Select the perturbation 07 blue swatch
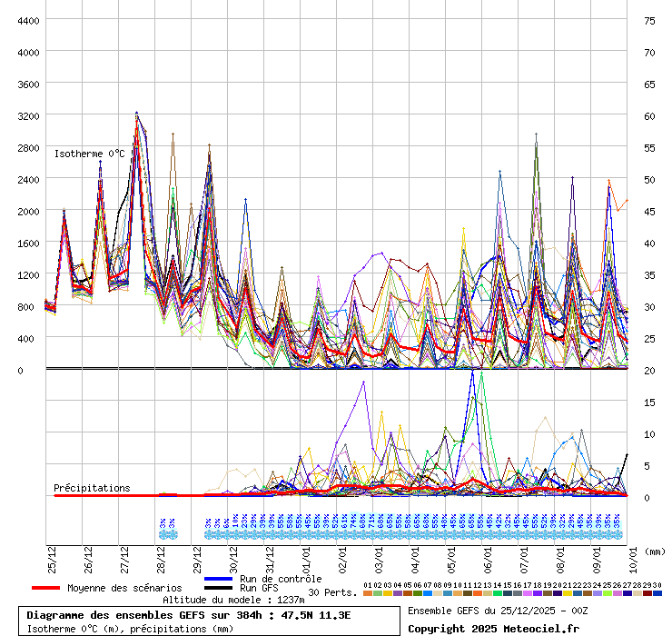 [x=428, y=593]
